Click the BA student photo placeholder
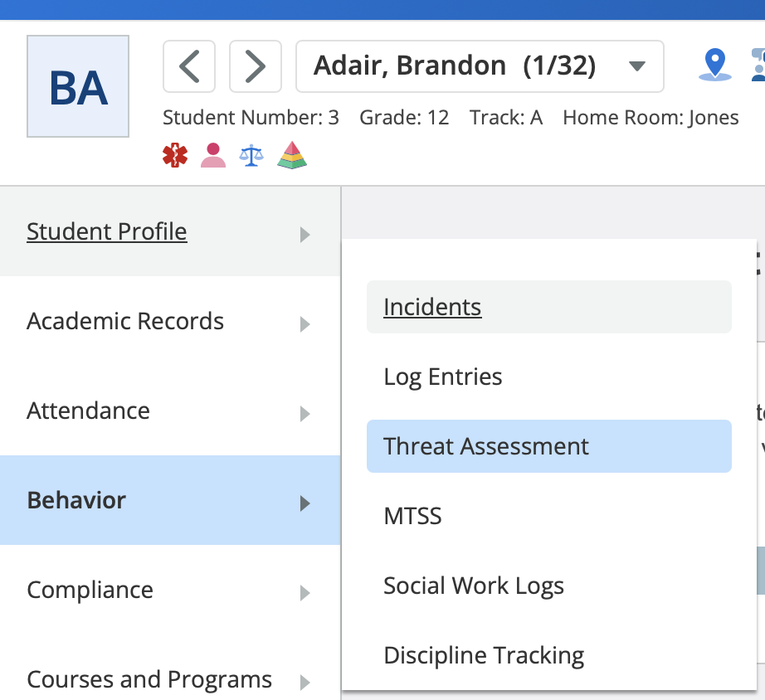Viewport: 765px width, 700px height. click(78, 86)
